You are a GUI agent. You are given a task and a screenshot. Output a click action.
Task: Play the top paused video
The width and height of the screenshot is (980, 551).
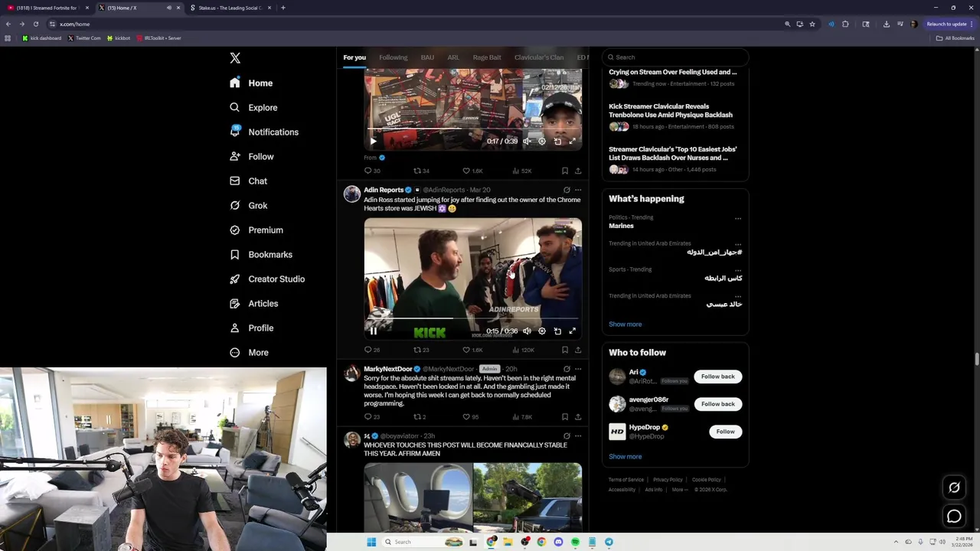374,141
